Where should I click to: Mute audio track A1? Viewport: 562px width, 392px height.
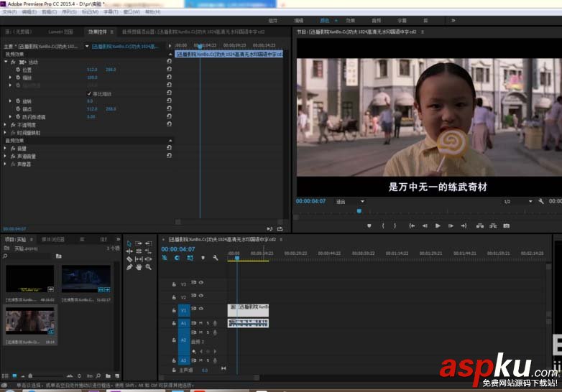coord(200,323)
